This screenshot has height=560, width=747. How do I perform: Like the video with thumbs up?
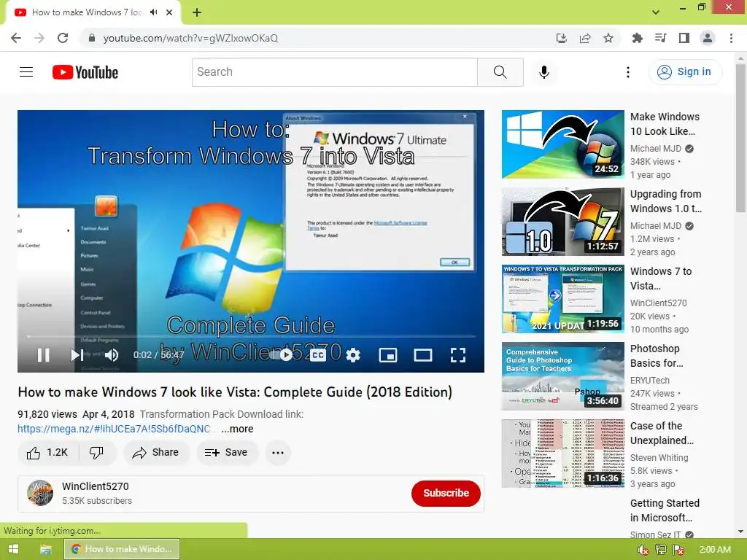coord(47,452)
